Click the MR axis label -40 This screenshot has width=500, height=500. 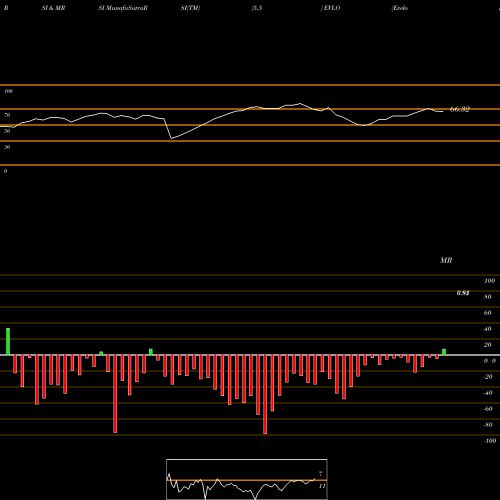pos(488,393)
